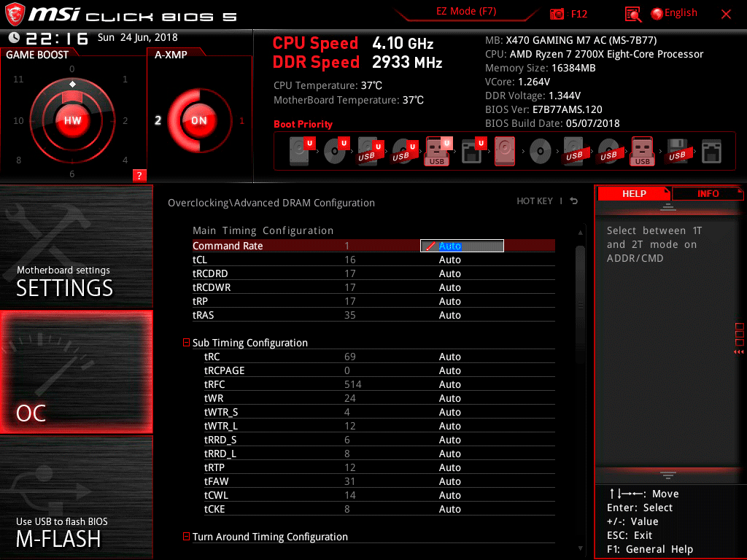Edit the tRAS Auto value field
Screen dimensions: 747x560
click(x=449, y=315)
